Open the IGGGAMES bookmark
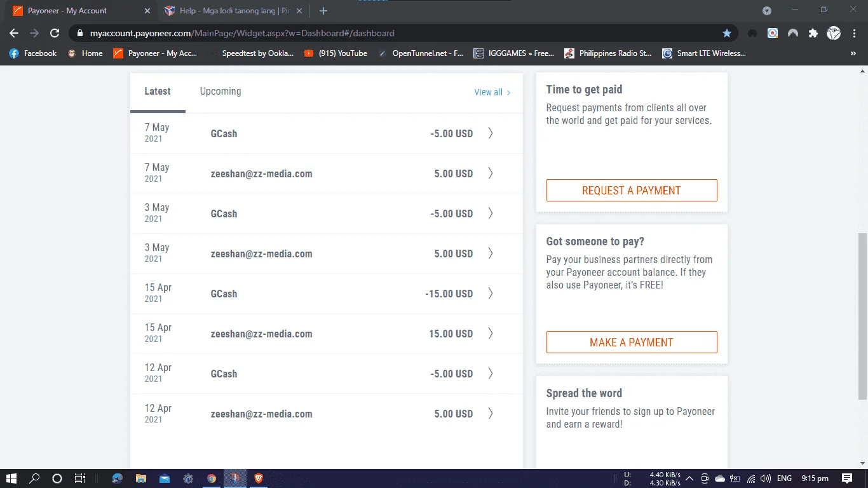The height and width of the screenshot is (488, 868). [x=514, y=53]
